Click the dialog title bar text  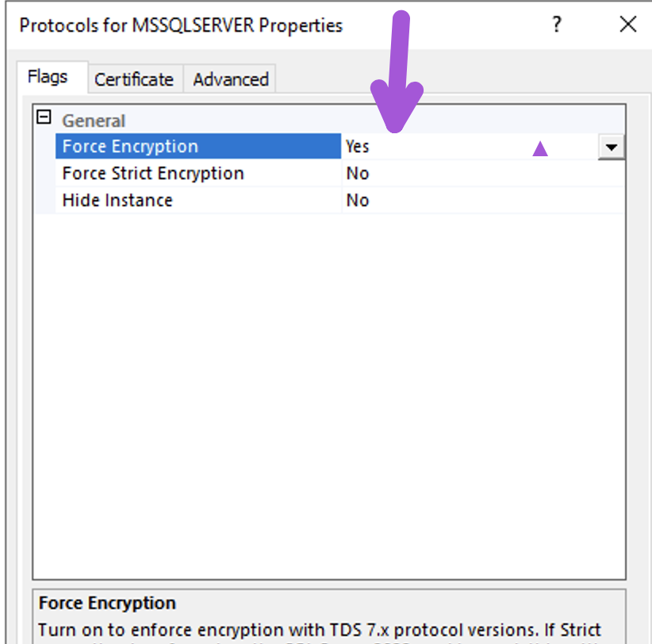(181, 25)
